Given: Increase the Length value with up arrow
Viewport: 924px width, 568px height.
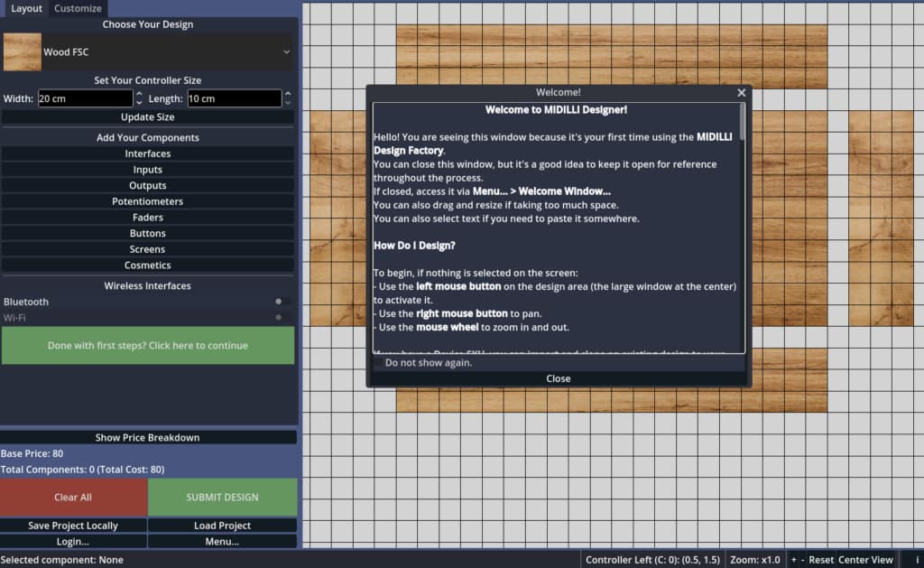Looking at the screenshot, I should click(288, 94).
